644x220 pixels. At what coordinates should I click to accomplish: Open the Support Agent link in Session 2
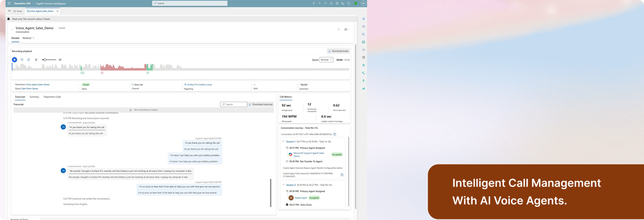pos(301,198)
